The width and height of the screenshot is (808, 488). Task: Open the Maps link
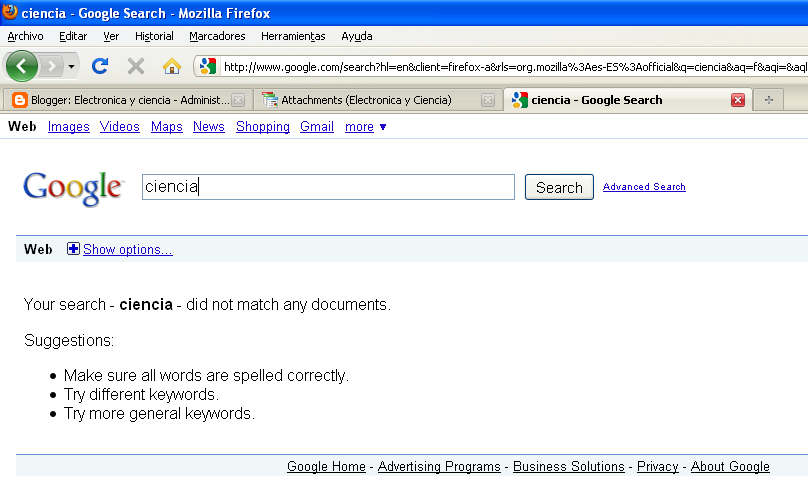point(166,127)
